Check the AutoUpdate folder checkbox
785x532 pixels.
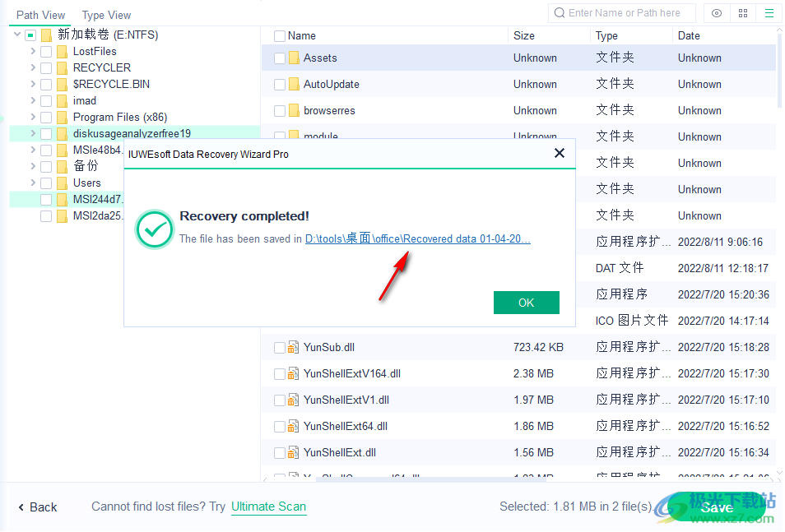point(279,85)
